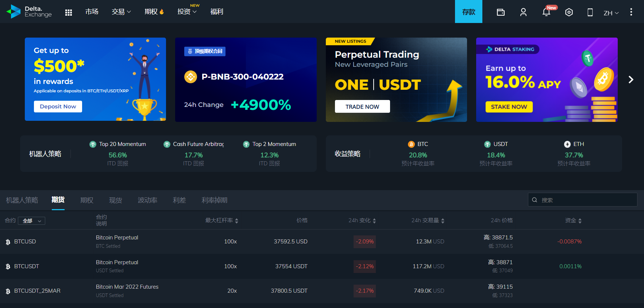Click the BTCUSDT row bitcoin icon
This screenshot has width=644, height=308.
(x=8, y=266)
